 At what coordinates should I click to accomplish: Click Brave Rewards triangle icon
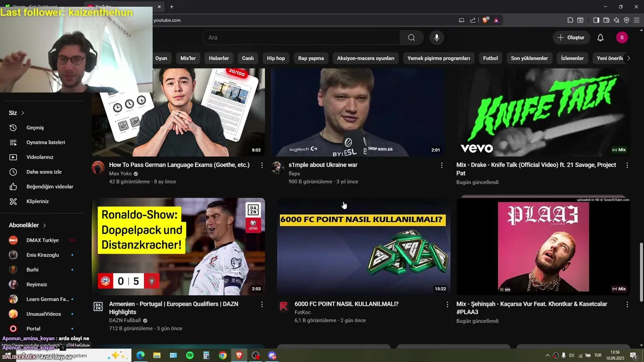click(496, 20)
